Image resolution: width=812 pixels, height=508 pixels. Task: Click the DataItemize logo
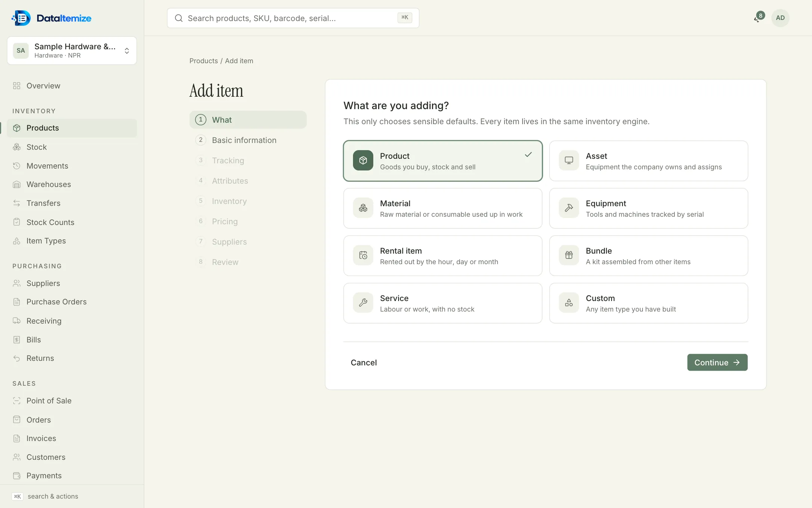coord(52,18)
